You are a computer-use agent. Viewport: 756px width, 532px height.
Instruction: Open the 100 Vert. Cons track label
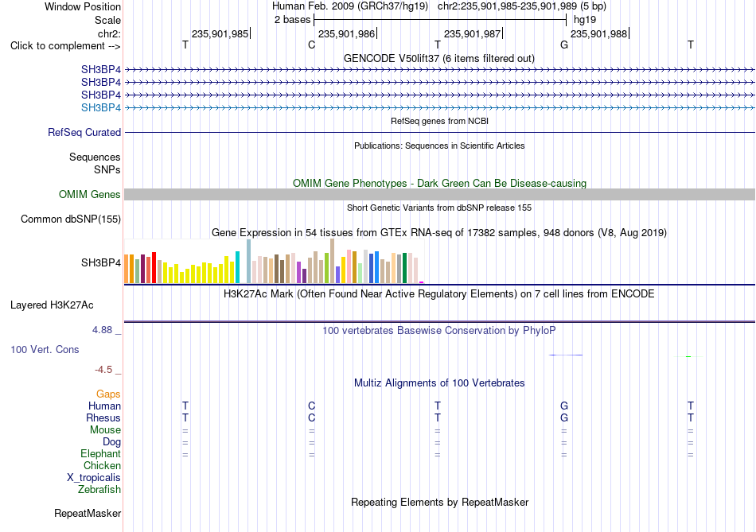click(x=45, y=349)
